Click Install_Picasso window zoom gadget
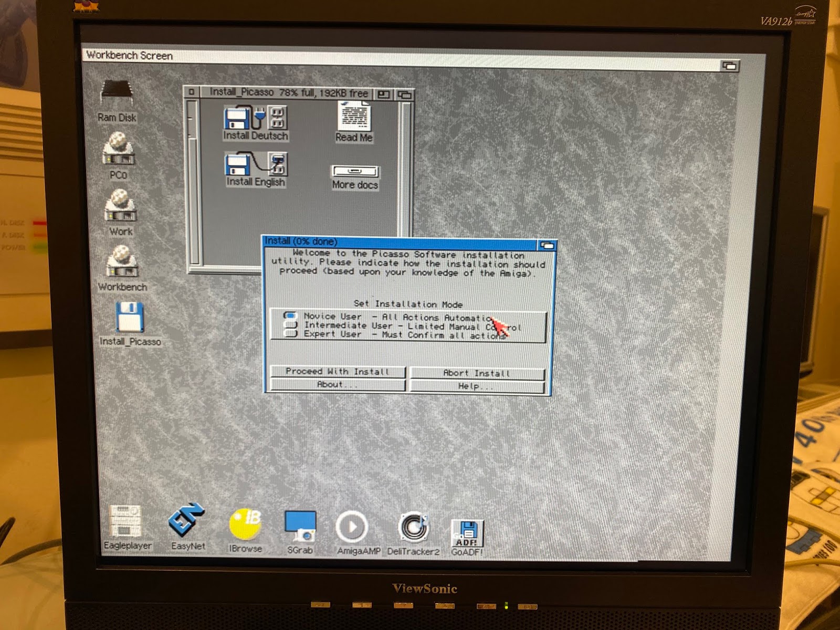Viewport: 840px width, 630px height. [x=384, y=94]
